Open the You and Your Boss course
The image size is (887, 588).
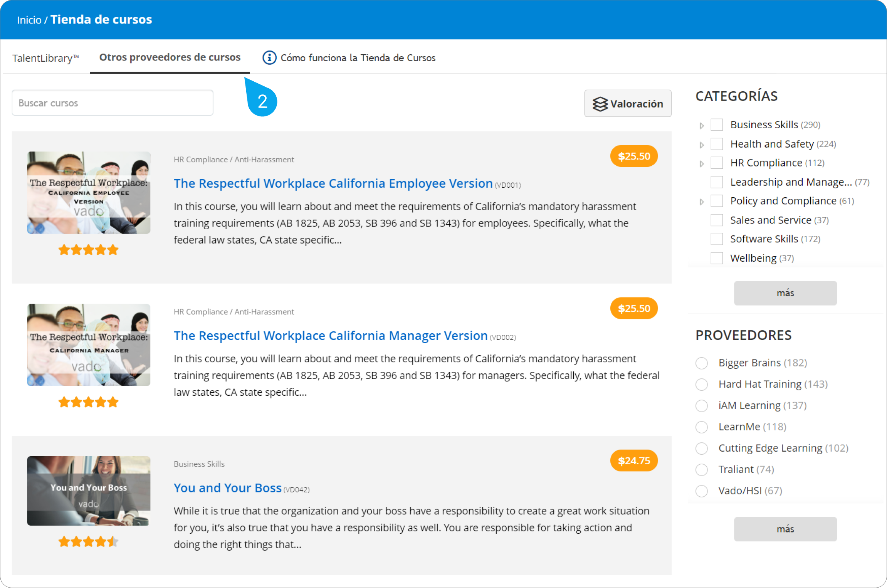coord(227,488)
